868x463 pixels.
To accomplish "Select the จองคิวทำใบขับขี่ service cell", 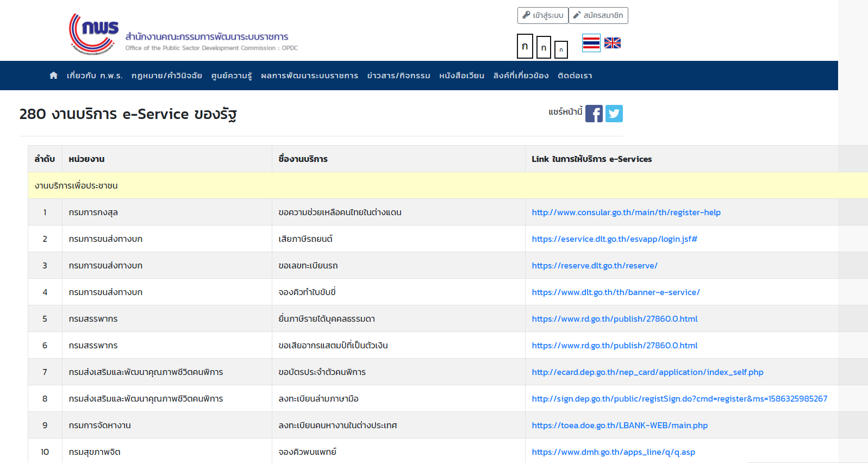I will [398, 292].
